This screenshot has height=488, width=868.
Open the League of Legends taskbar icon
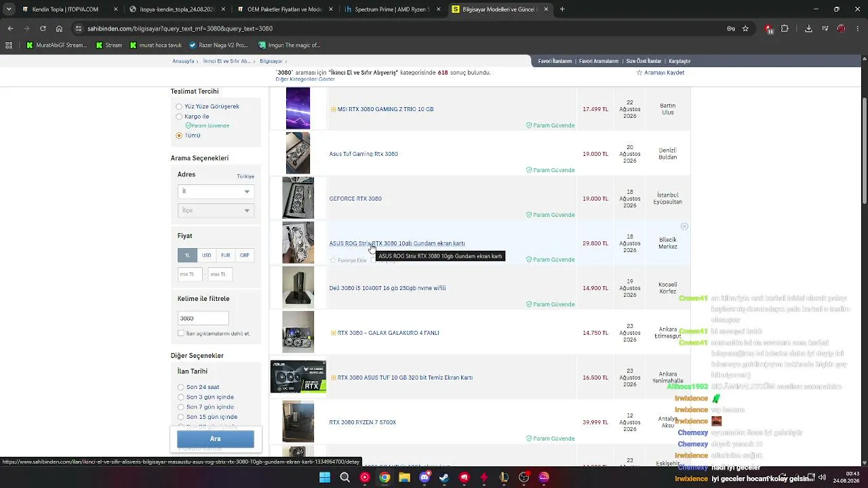pos(504,477)
